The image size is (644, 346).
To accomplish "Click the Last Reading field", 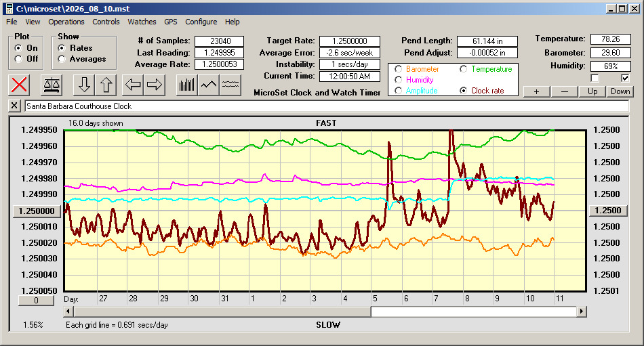I will click(x=220, y=53).
